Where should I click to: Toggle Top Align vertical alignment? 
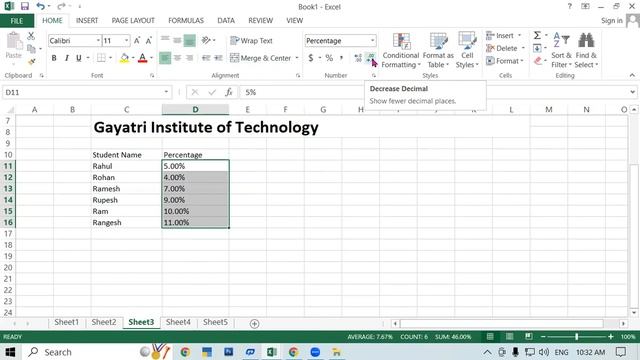pos(165,40)
